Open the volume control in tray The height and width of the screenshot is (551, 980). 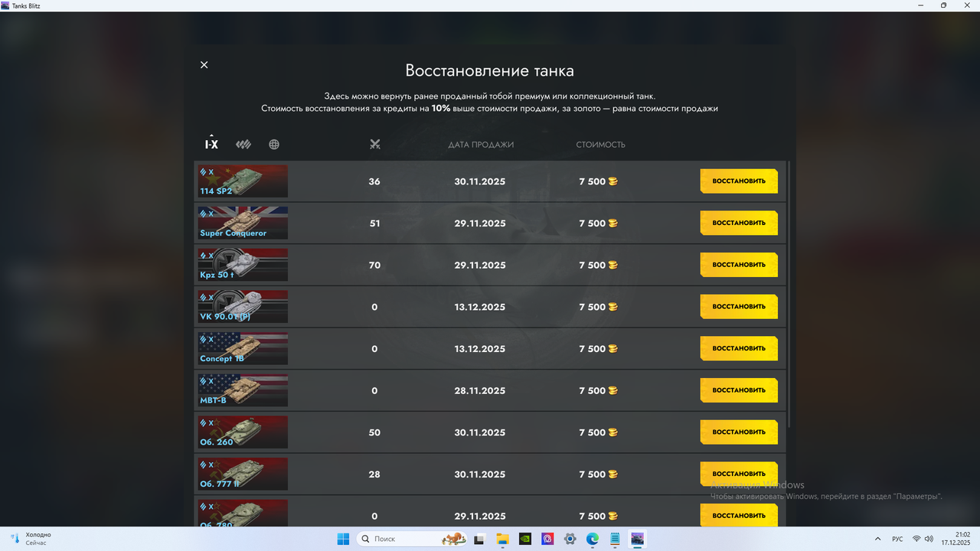(x=929, y=539)
